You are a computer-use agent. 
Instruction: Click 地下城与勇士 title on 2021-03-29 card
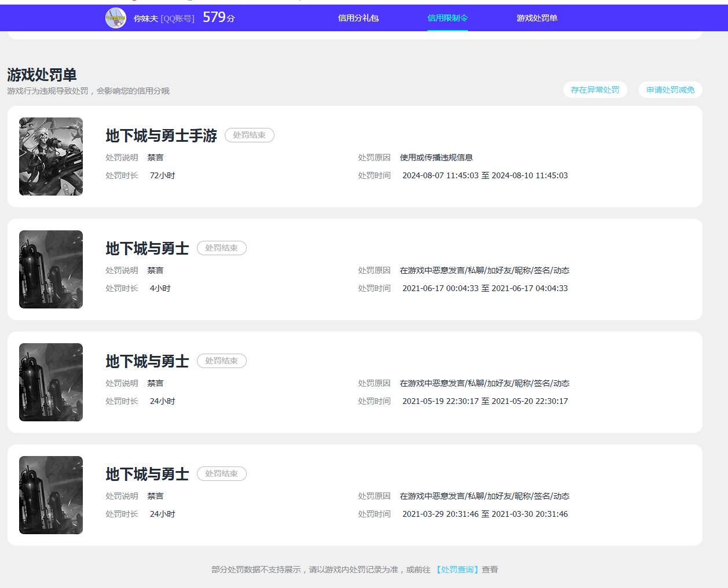point(147,474)
